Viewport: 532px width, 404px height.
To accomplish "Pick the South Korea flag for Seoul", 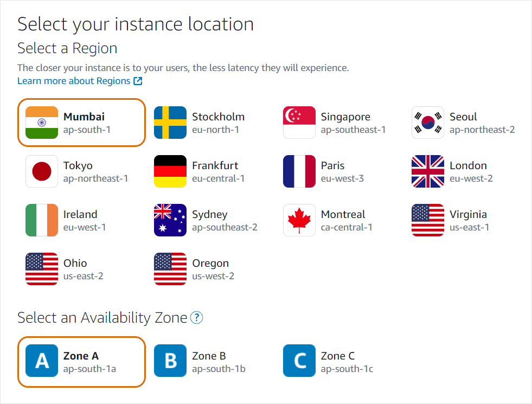I will pyautogui.click(x=427, y=123).
